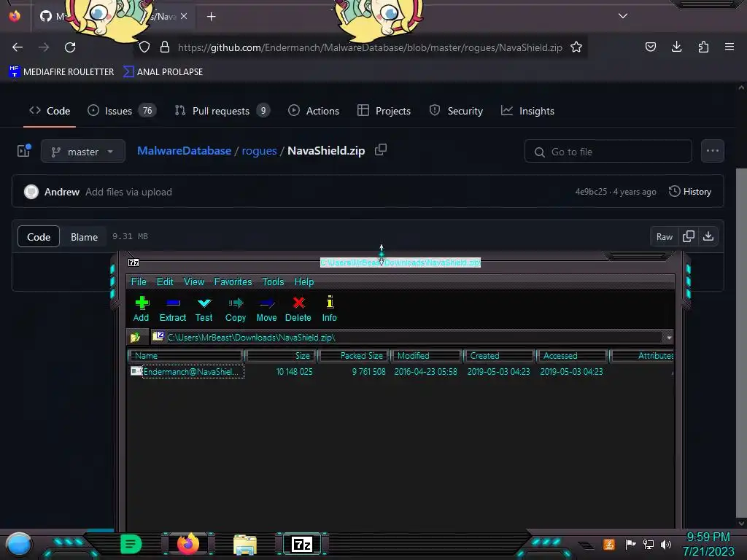747x560 pixels.
Task: Open the View menu in 7-Zip
Action: click(194, 281)
